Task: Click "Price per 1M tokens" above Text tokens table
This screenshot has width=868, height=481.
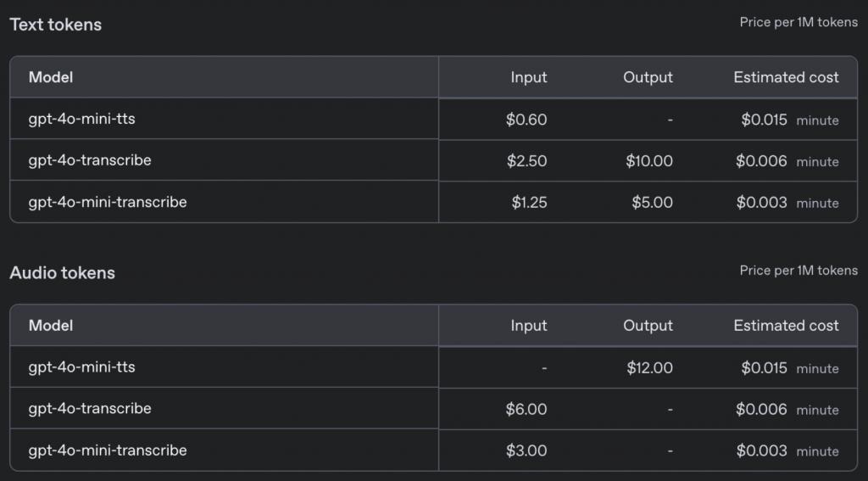Action: (798, 23)
